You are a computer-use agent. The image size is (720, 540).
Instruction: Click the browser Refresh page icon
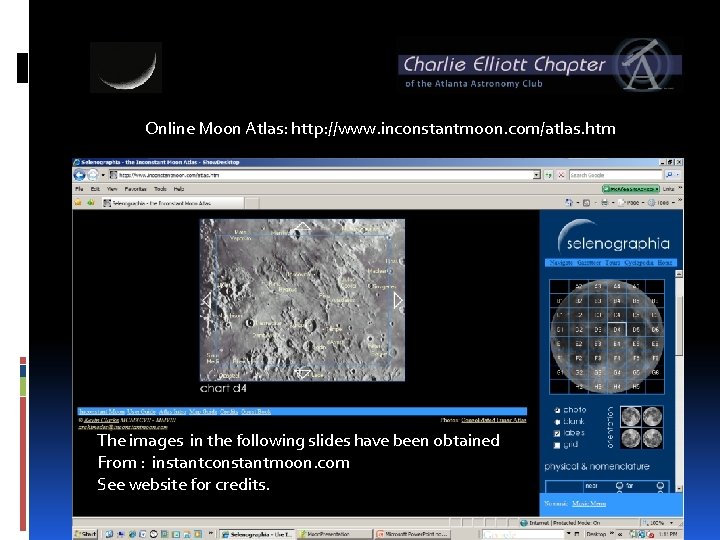[549, 175]
